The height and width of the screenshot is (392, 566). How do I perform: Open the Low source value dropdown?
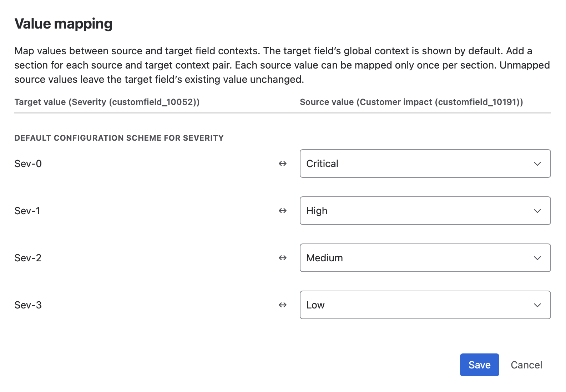[x=425, y=305]
